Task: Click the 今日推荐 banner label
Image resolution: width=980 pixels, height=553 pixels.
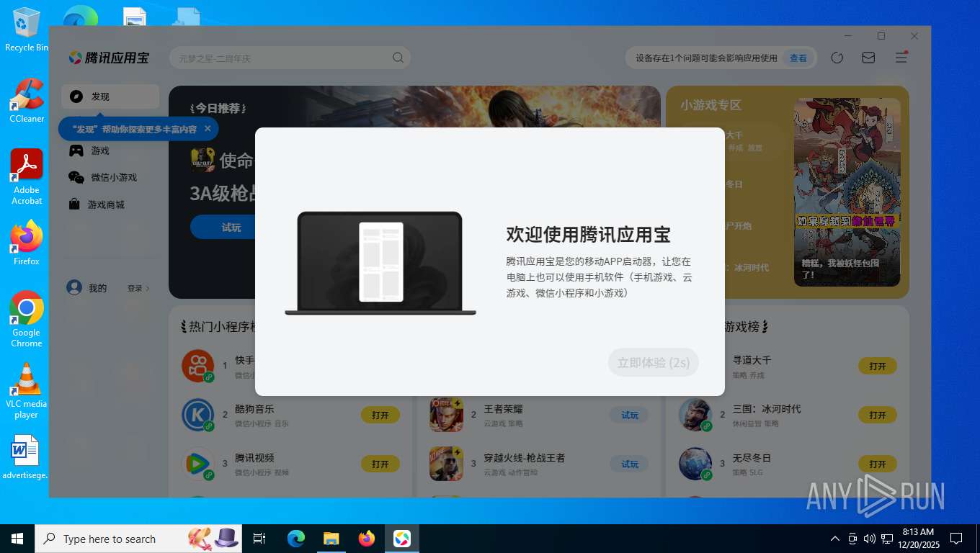Action: click(x=218, y=108)
